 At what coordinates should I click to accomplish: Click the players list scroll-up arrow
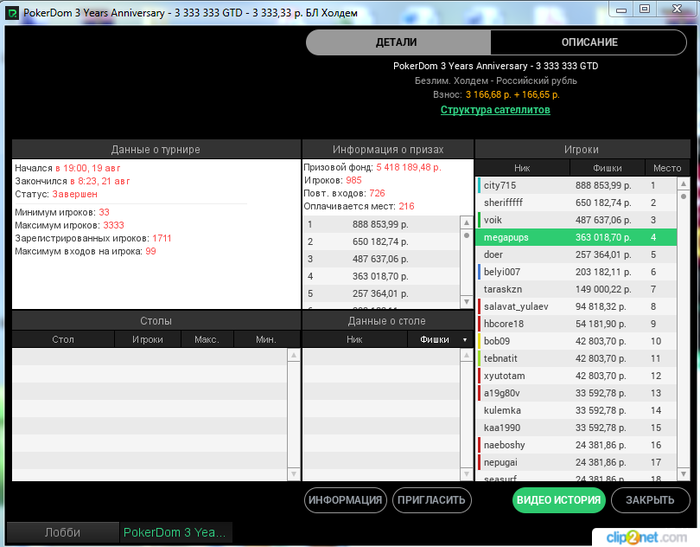[683, 184]
